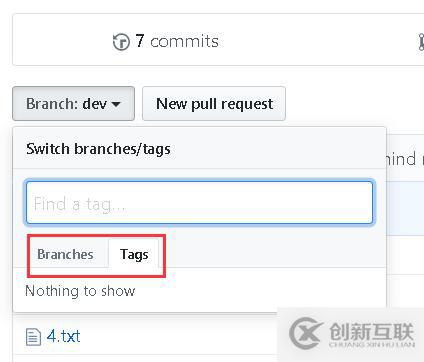Click the light blue commit row
Viewport: 424px width, 362px height.
[x=405, y=208]
